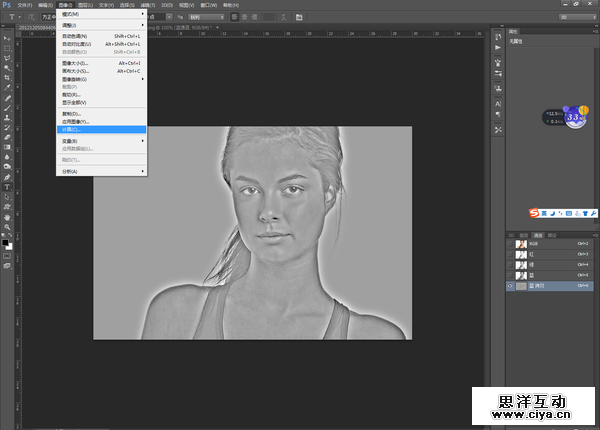The width and height of the screenshot is (600, 430).
Task: Select the Horizontal Type tool
Action: (8, 186)
